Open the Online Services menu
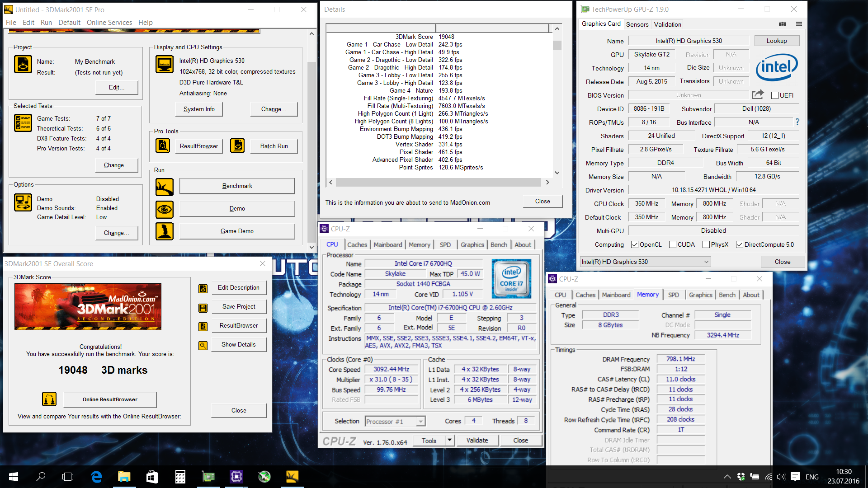The height and width of the screenshot is (488, 868). [x=109, y=22]
